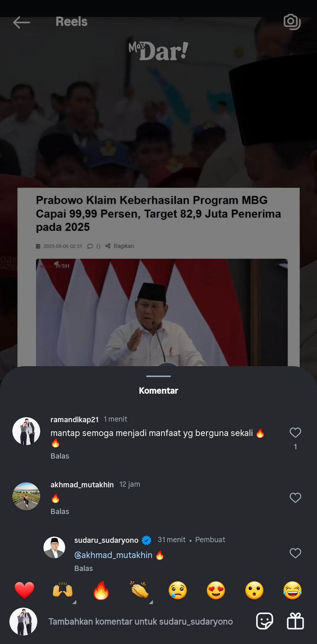Send the red heart quick reaction
This screenshot has width=317, height=644.
[x=24, y=590]
